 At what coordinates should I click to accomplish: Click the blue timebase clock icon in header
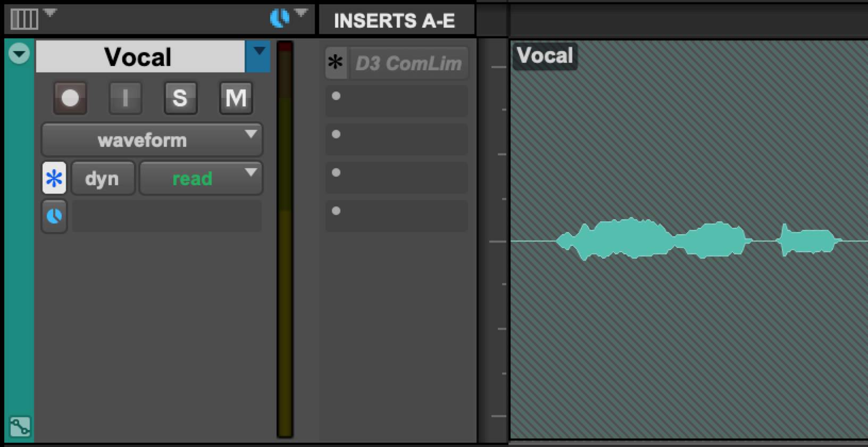click(279, 18)
